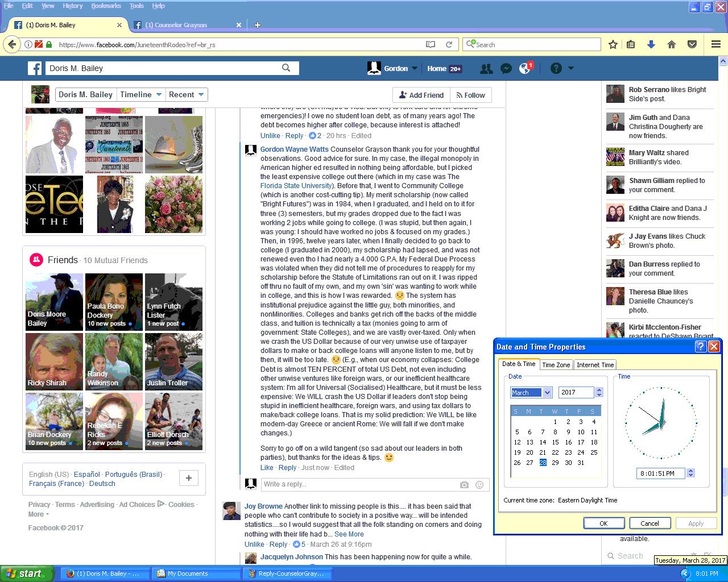Image resolution: width=728 pixels, height=582 pixels.
Task: Open Firefox downloads arrow icon
Action: 651,44
